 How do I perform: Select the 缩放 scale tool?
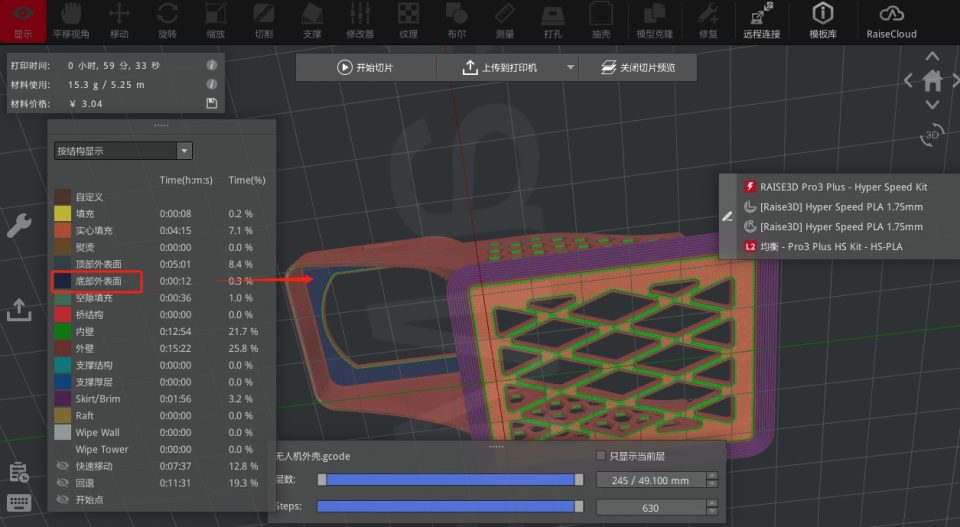coord(216,21)
